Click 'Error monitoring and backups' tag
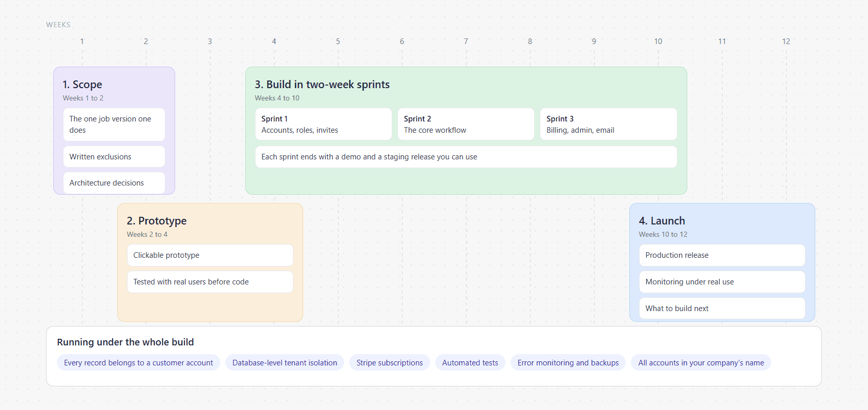 [x=568, y=363]
